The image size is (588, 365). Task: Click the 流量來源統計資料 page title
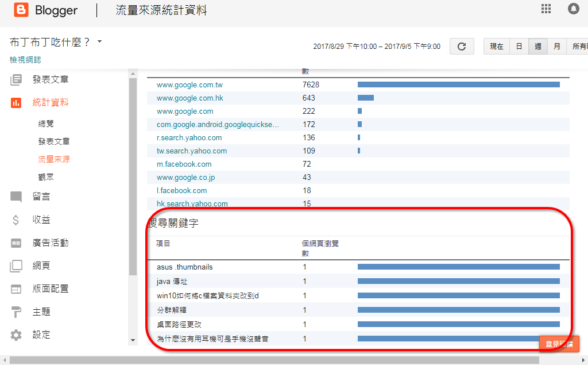point(161,10)
